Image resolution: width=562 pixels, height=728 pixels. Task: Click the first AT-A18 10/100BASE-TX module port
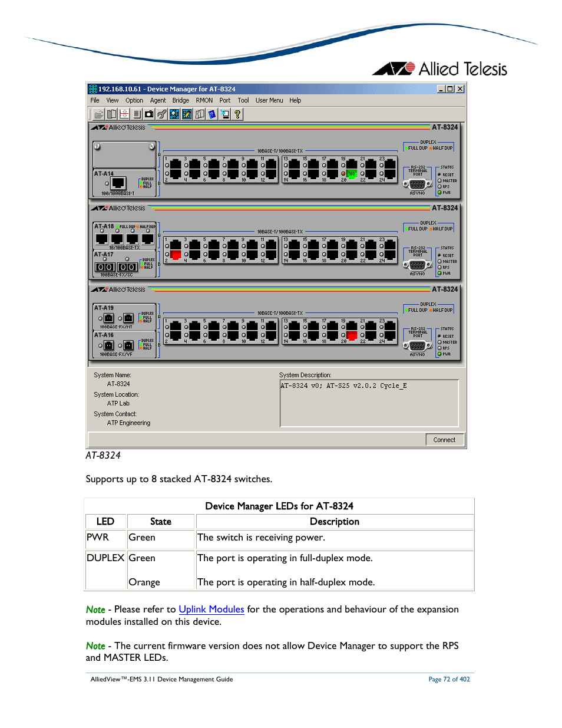tap(101, 239)
